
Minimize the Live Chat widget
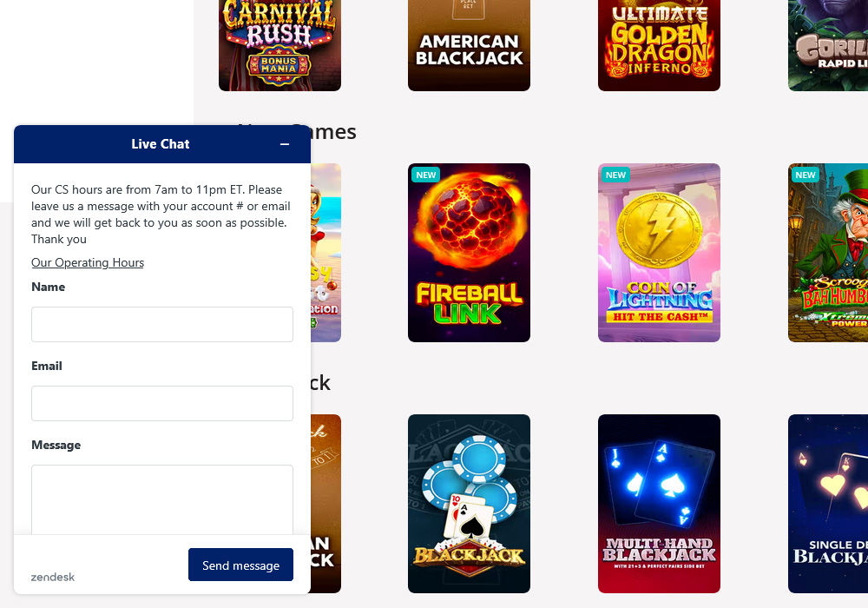click(285, 144)
